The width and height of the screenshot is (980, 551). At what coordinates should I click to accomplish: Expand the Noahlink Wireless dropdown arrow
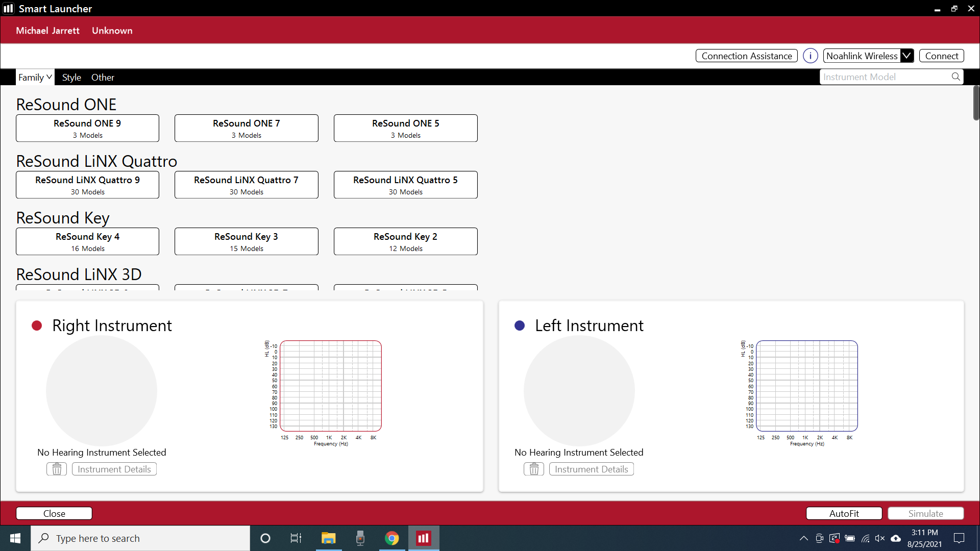tap(906, 56)
